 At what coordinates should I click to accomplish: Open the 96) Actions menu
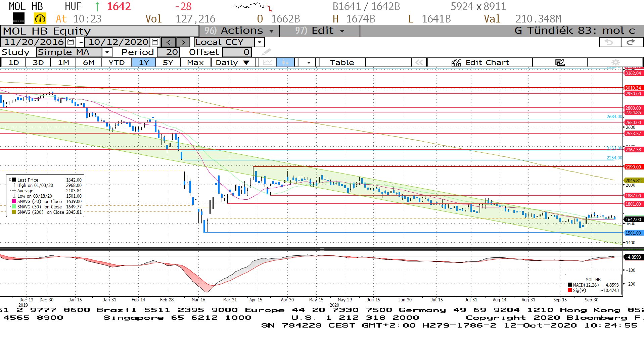(239, 31)
